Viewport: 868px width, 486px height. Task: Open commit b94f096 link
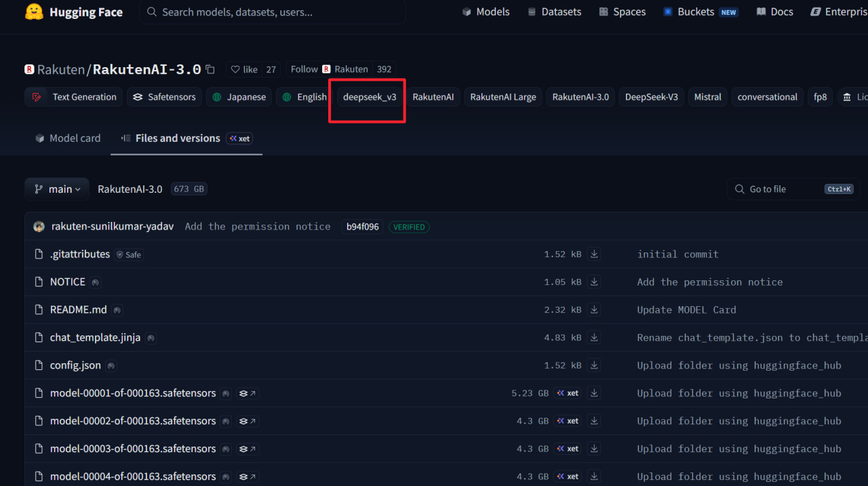(362, 227)
